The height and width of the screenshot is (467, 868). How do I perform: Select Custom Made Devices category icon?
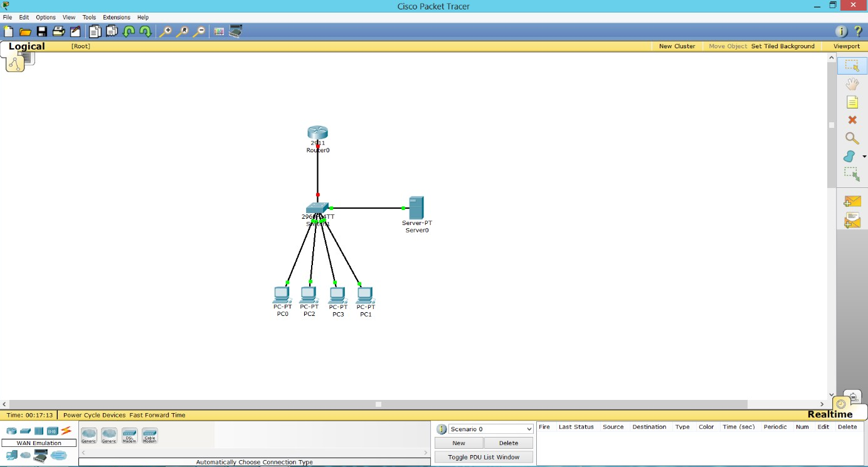pyautogui.click(x=41, y=456)
